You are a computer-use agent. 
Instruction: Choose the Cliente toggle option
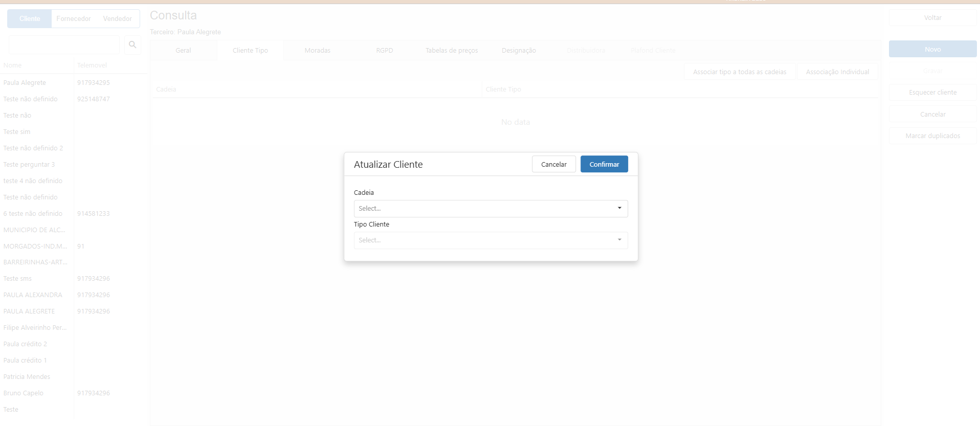pos(30,19)
